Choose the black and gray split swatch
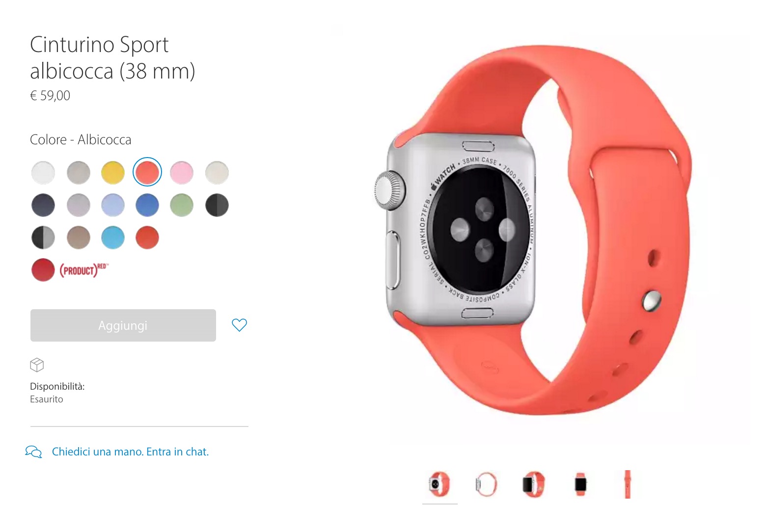This screenshot has height=532, width=770. click(x=43, y=238)
